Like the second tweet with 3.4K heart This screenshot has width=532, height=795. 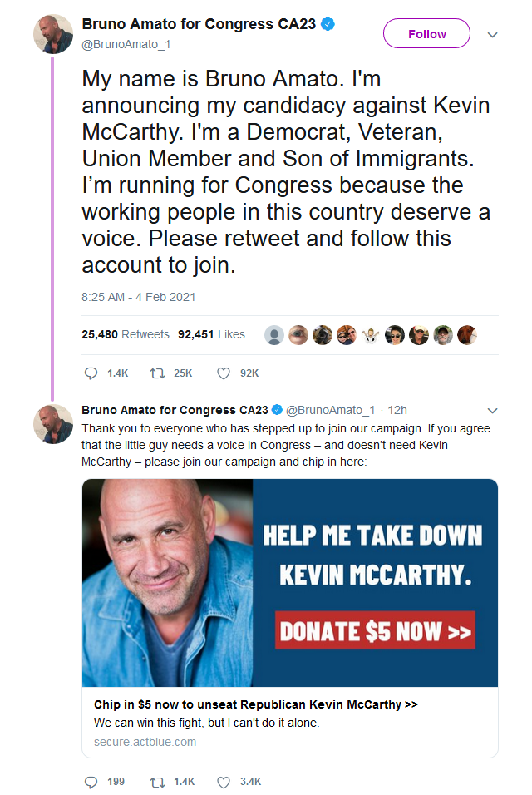224,782
